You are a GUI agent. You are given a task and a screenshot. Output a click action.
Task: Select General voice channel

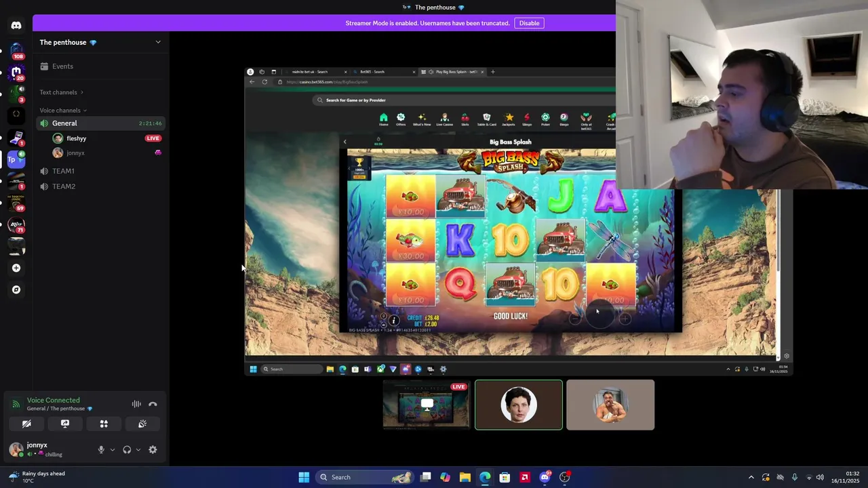(x=100, y=123)
